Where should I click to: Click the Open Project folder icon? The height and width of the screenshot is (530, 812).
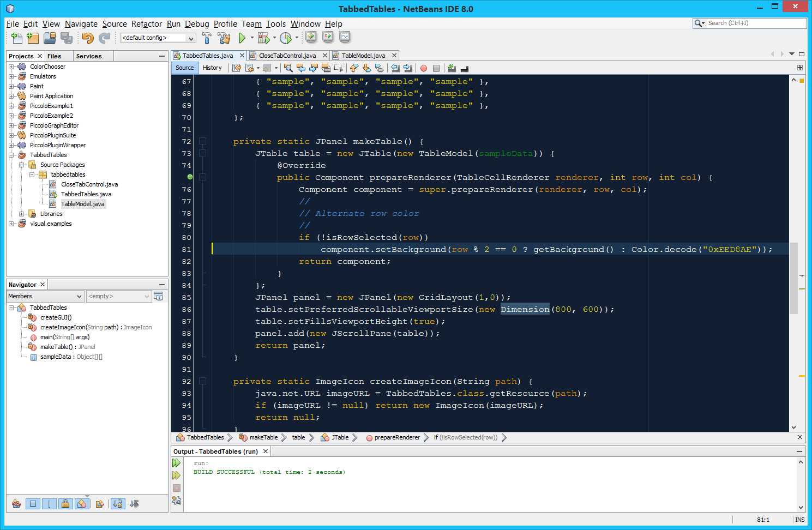coord(50,38)
